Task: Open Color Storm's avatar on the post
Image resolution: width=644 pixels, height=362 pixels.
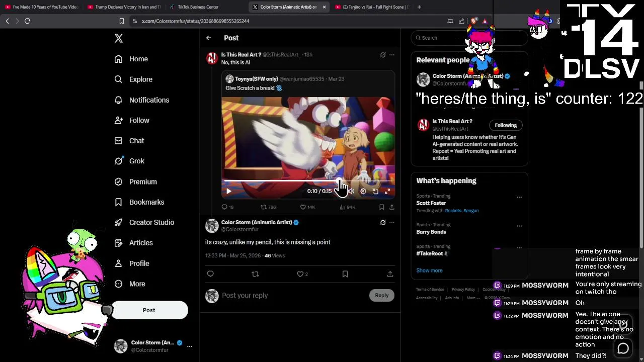Action: pos(212,225)
